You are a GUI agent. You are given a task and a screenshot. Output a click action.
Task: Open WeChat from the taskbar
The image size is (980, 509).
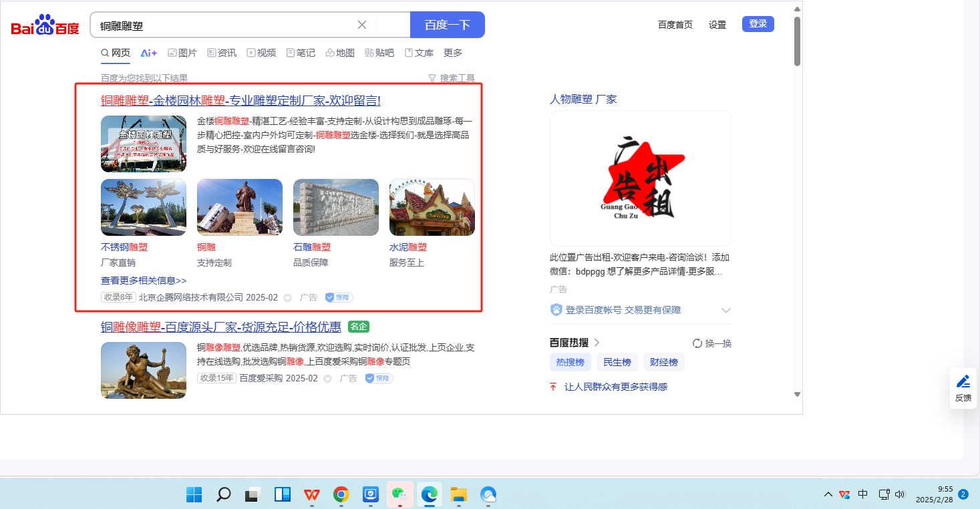(x=399, y=494)
